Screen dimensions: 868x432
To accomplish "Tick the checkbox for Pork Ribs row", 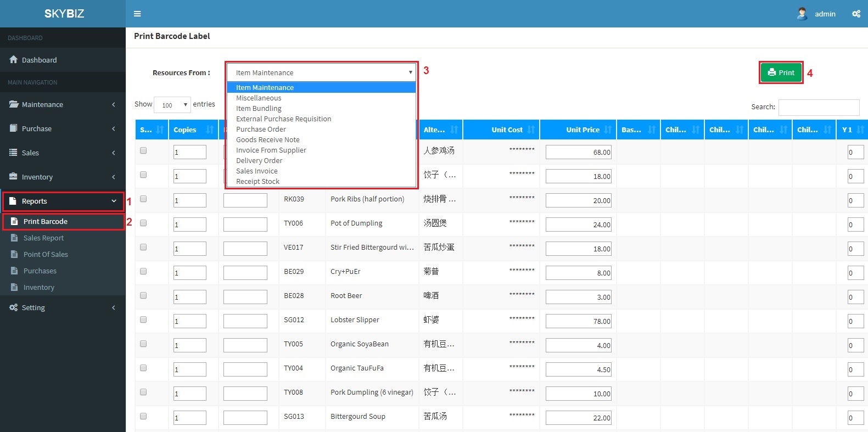I will 143,199.
